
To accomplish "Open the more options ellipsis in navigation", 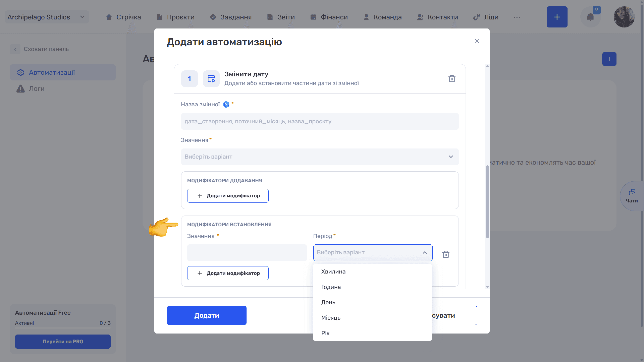I will coord(517,17).
